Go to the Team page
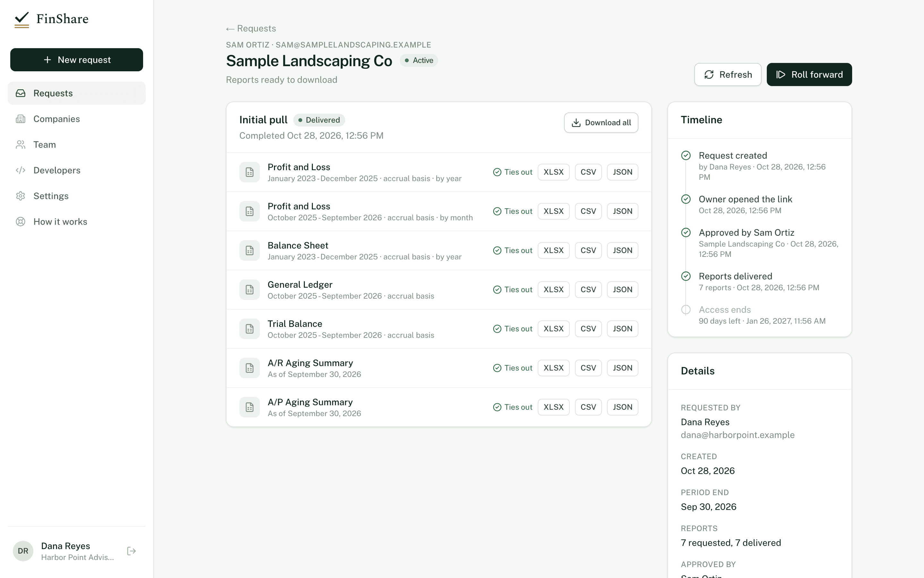The height and width of the screenshot is (578, 924). 77,144
